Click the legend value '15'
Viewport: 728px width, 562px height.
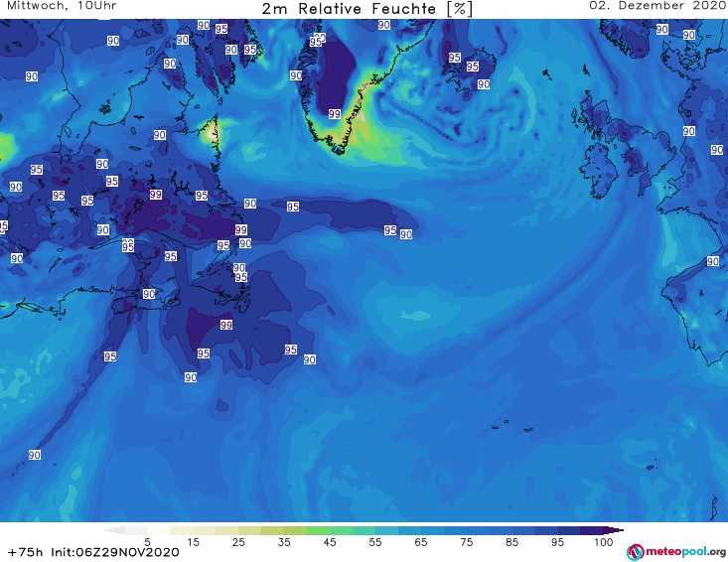(x=193, y=542)
